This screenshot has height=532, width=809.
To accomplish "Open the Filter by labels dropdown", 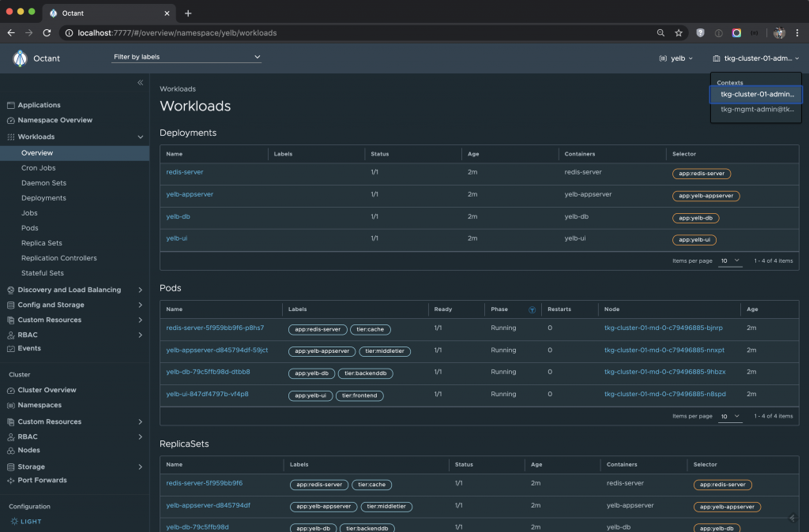I will (186, 57).
